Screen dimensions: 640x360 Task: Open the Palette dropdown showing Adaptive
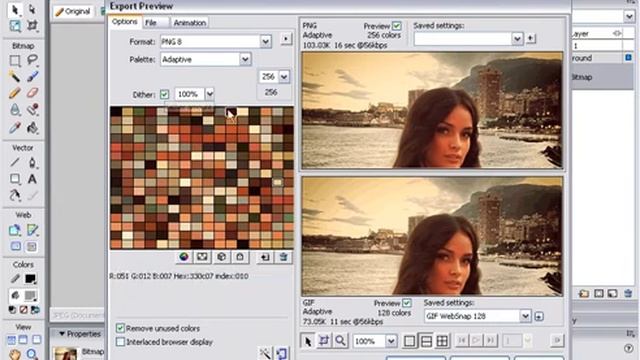tap(245, 60)
